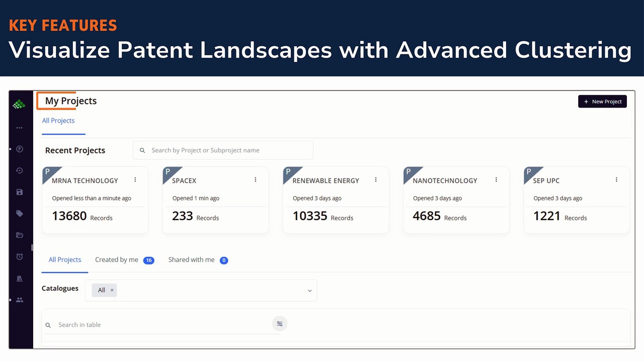Viewport: 644px width, 362px height.
Task: Open options menu for RENEWABLE ENERGY card
Action: coord(376,179)
